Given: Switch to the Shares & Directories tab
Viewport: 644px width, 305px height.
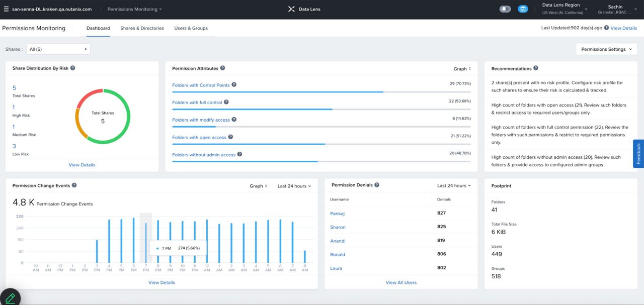Looking at the screenshot, I should [142, 28].
